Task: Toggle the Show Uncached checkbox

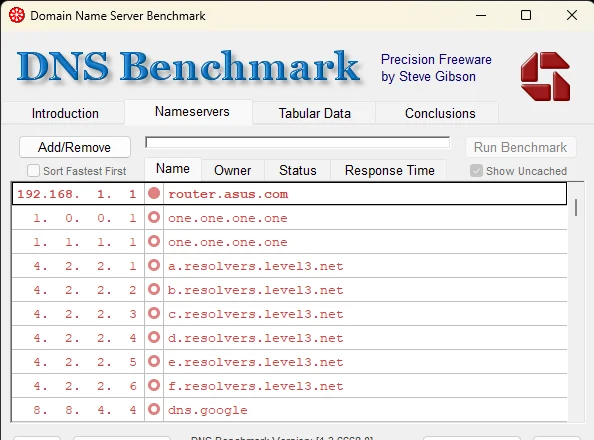Action: click(x=476, y=171)
